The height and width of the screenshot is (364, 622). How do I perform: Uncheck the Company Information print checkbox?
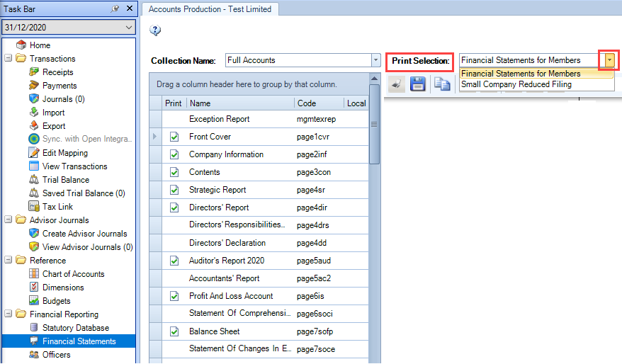point(174,154)
